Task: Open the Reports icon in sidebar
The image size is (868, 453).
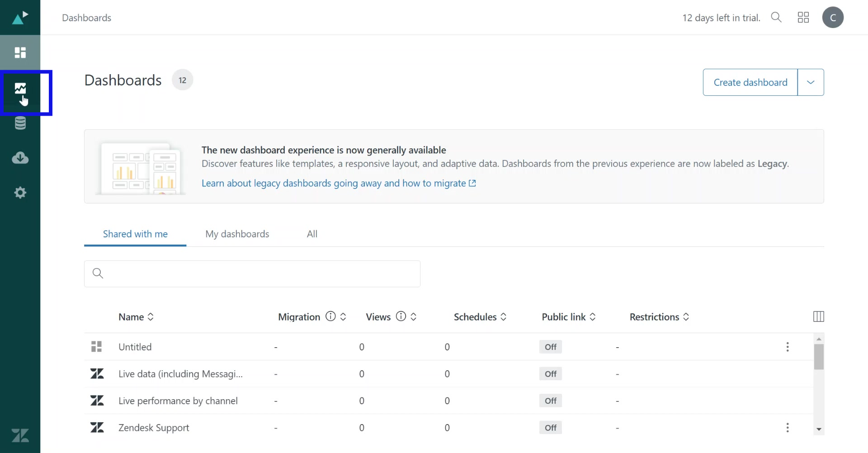Action: coord(20,88)
